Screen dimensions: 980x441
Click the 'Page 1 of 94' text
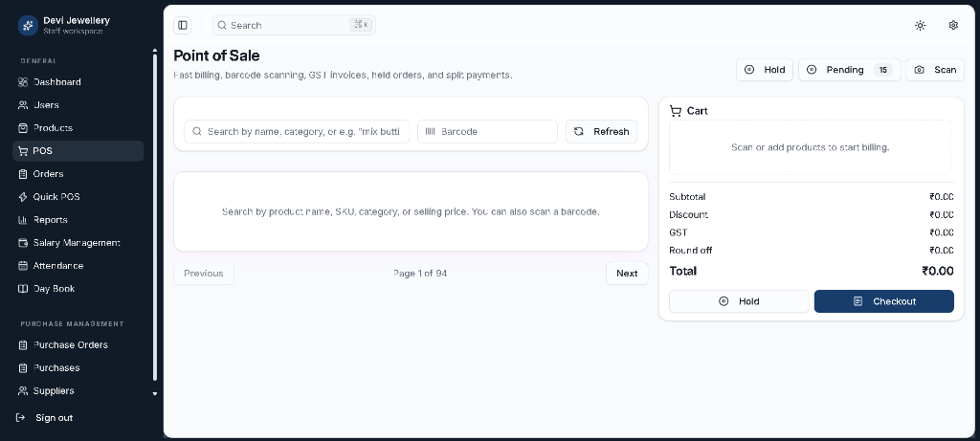tap(420, 273)
